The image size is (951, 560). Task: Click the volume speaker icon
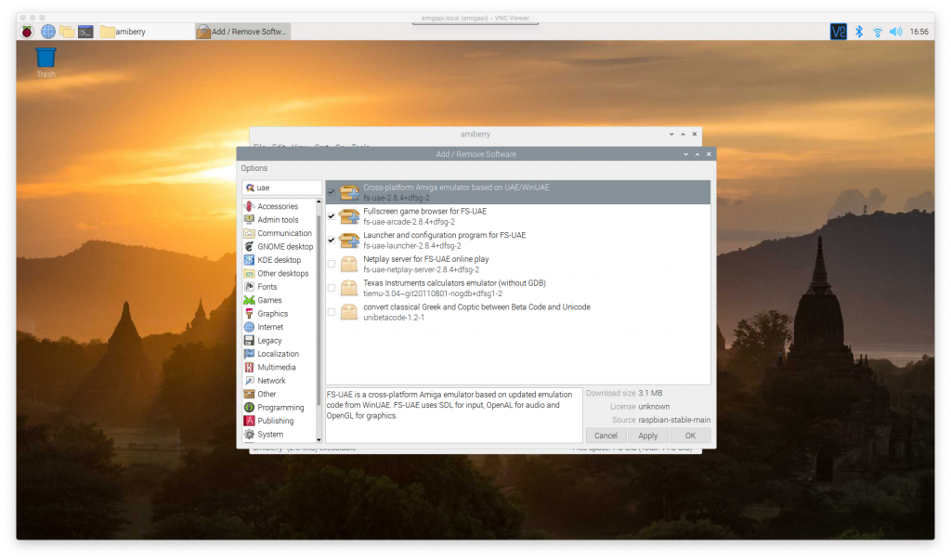coord(896,32)
